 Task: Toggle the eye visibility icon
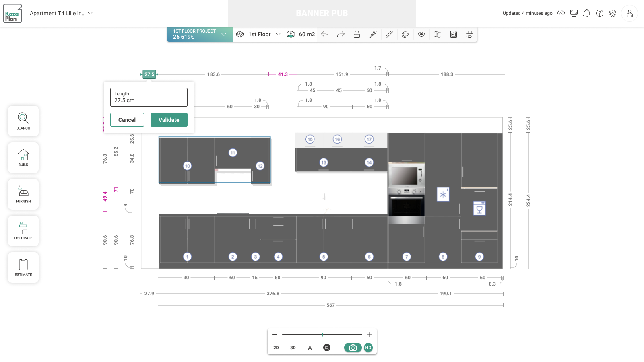(421, 35)
